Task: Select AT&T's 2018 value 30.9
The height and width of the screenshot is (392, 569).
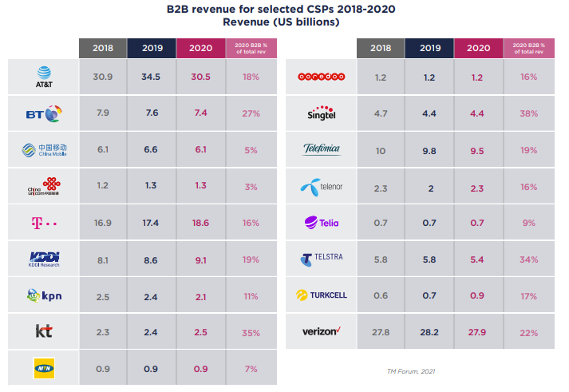Action: [103, 77]
